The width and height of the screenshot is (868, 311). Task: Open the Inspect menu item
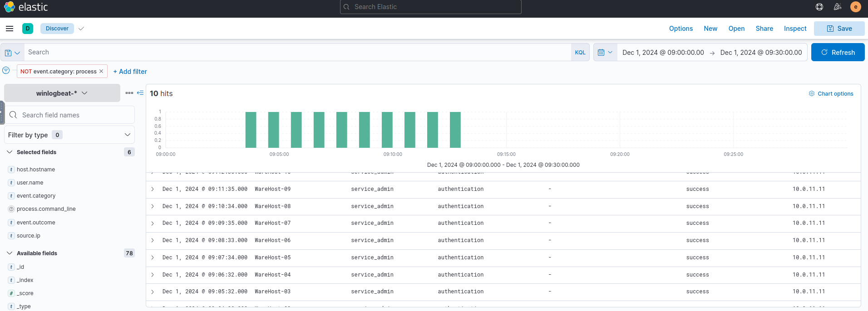[x=795, y=29]
